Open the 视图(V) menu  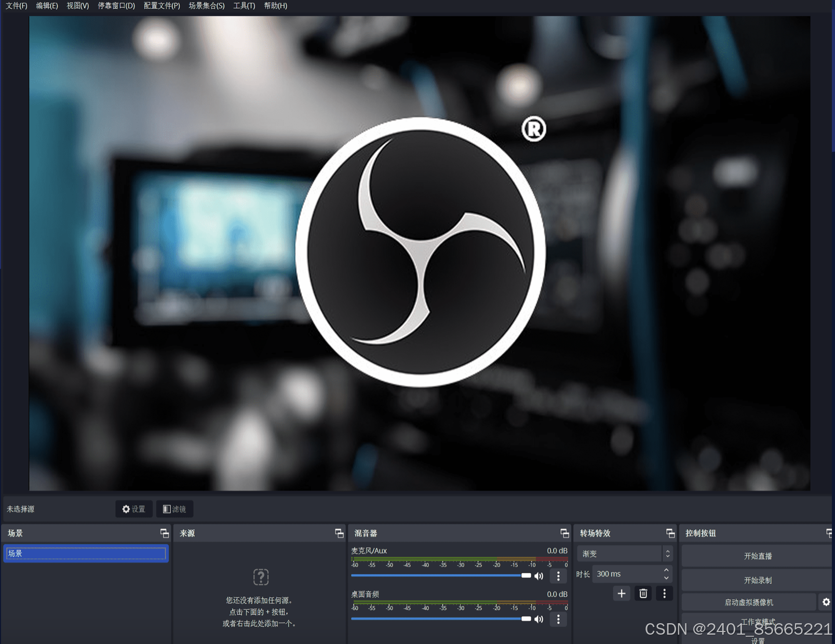(x=78, y=6)
